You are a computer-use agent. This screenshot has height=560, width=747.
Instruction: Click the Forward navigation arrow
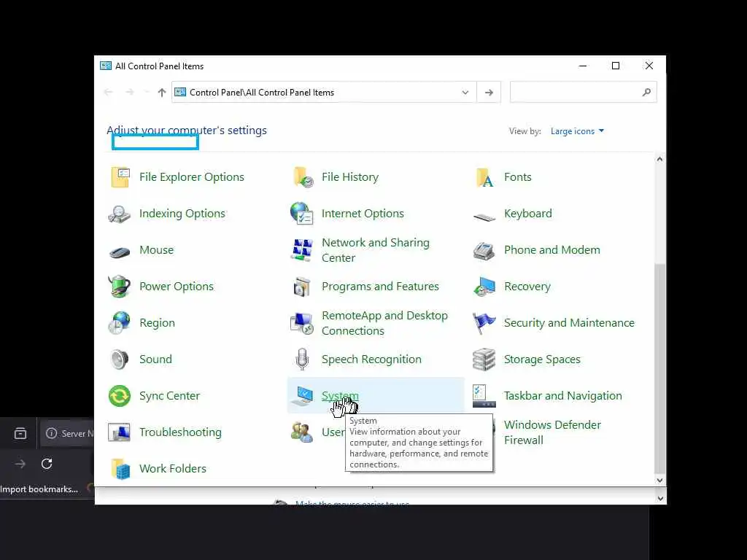pos(130,93)
